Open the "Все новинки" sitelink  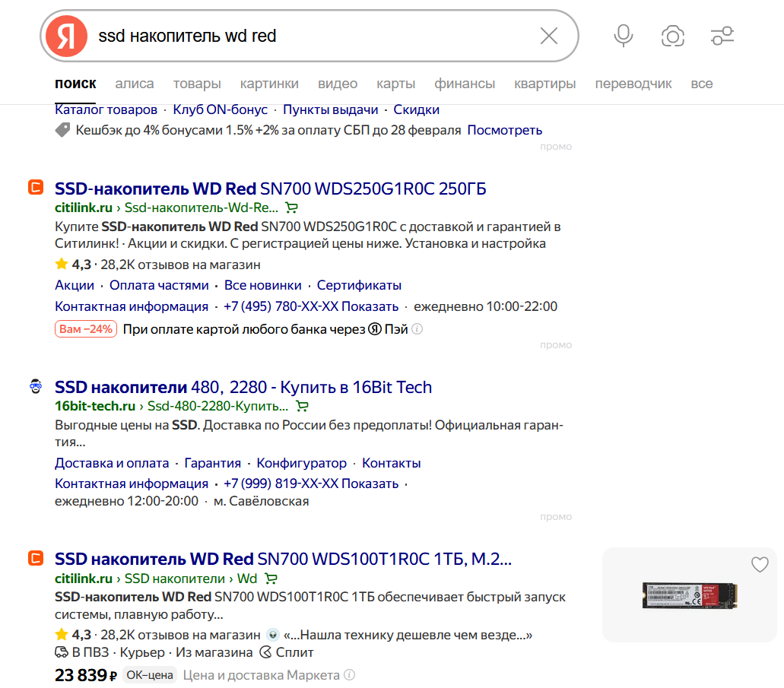pos(263,285)
